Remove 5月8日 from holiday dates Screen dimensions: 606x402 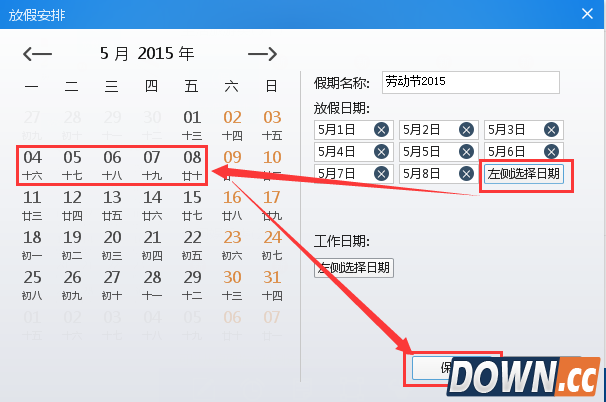click(466, 174)
